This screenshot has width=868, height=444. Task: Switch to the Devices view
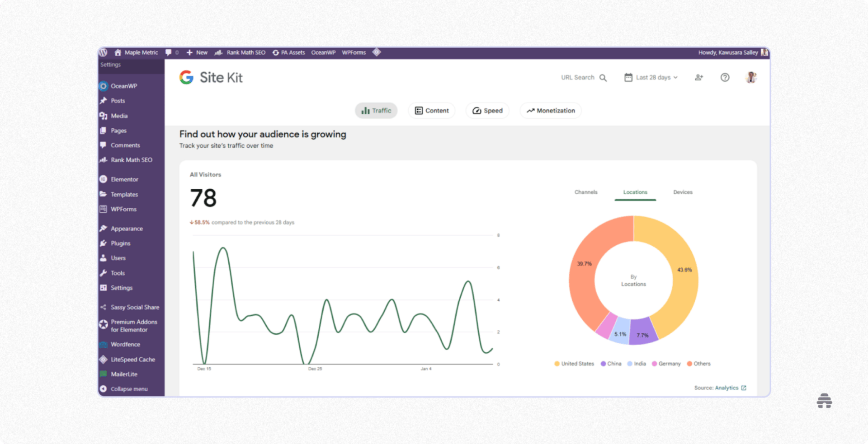click(682, 192)
